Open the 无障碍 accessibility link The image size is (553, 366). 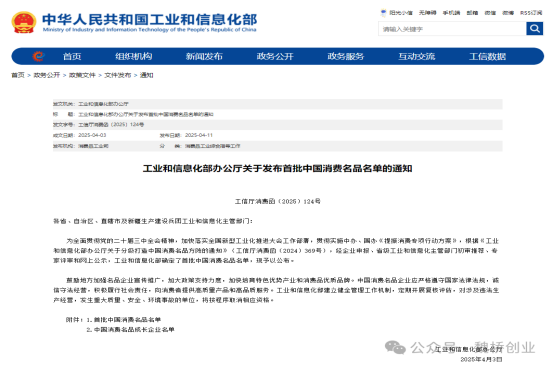coord(427,13)
